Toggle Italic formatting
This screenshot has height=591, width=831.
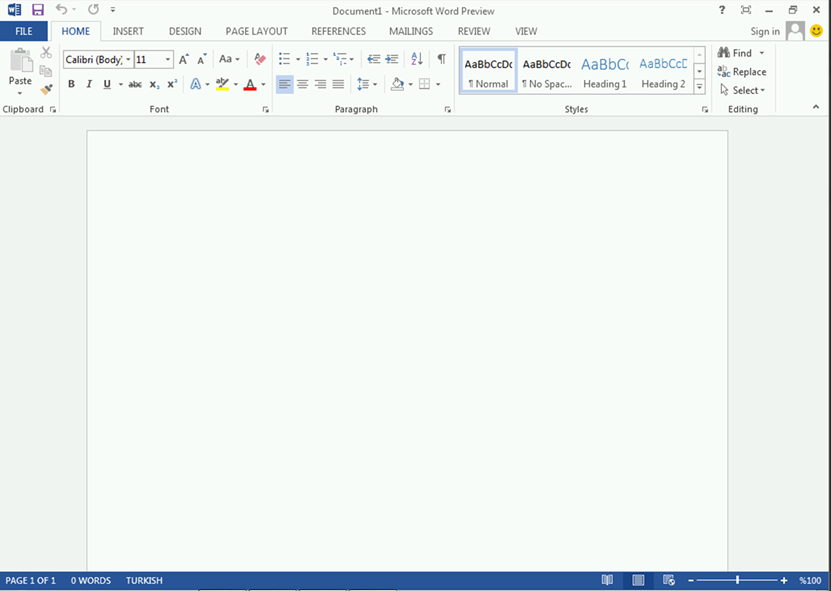click(x=89, y=85)
